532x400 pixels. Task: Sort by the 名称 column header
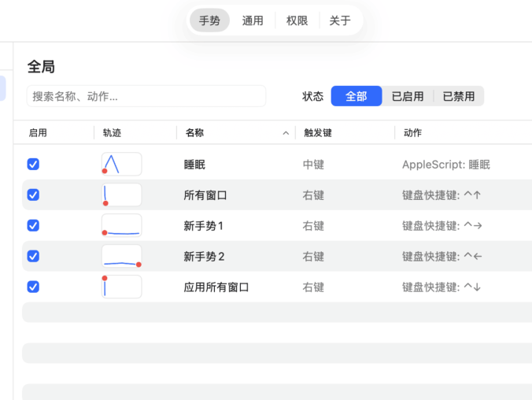coord(194,133)
